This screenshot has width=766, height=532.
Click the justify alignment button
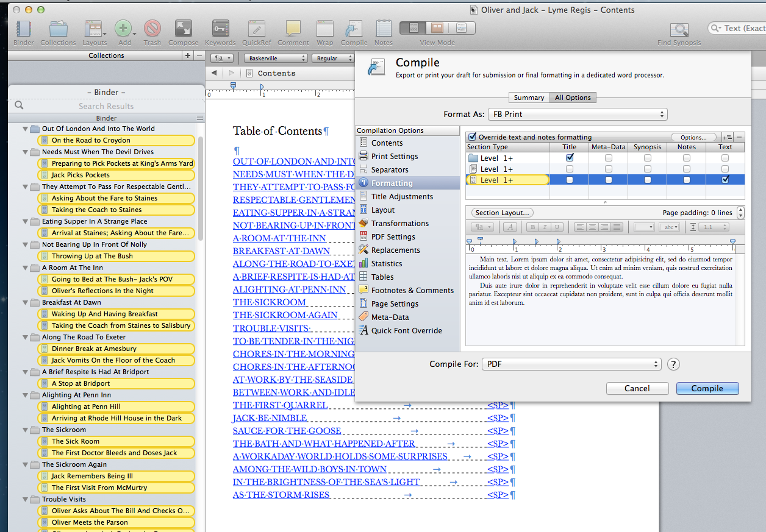click(x=617, y=227)
